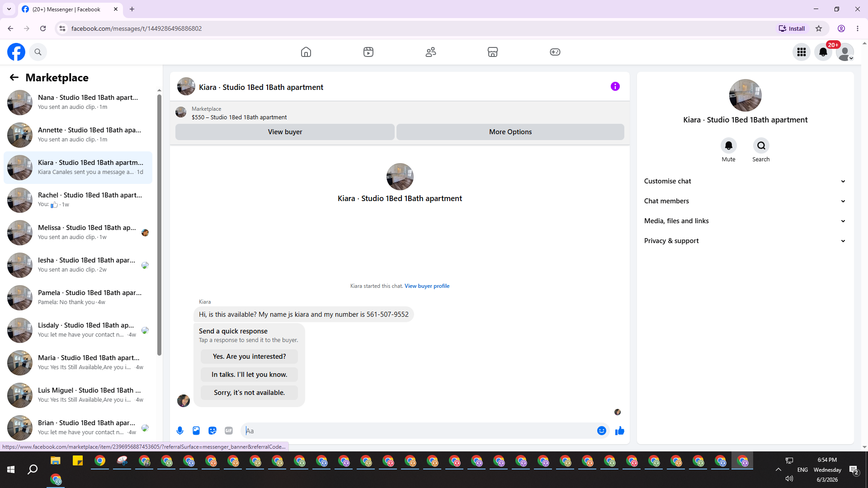Viewport: 868px width, 488px height.
Task: Choose a GIF icon
Action: tap(229, 431)
